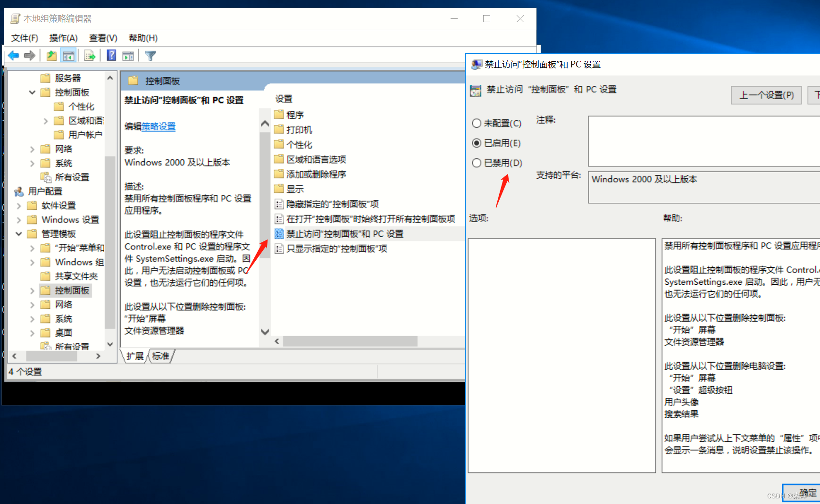820x504 pixels.
Task: Click the 确定 button in dialog
Action: click(x=801, y=493)
